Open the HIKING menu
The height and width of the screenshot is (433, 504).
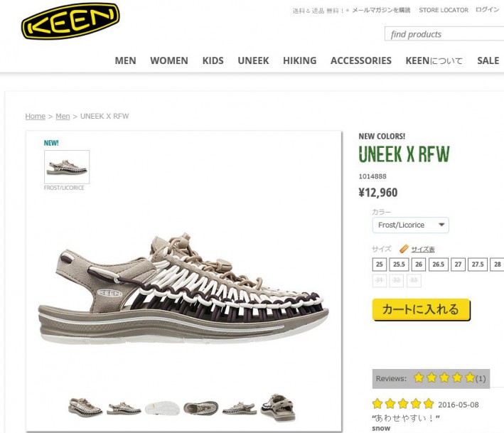coord(299,60)
